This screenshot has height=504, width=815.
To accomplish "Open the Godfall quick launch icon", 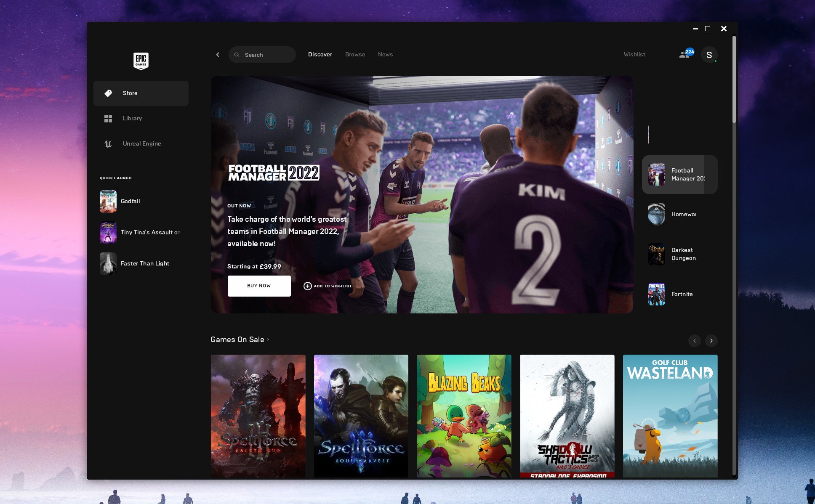I will pyautogui.click(x=107, y=201).
